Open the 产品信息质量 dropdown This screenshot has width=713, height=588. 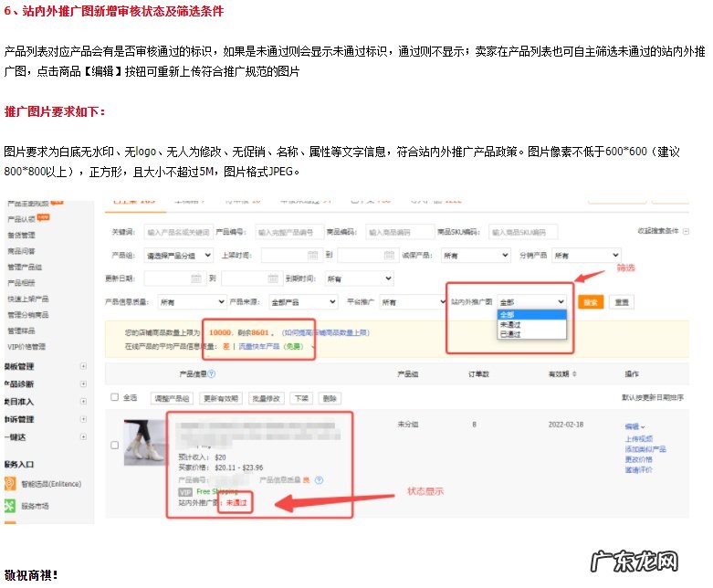coord(192,302)
